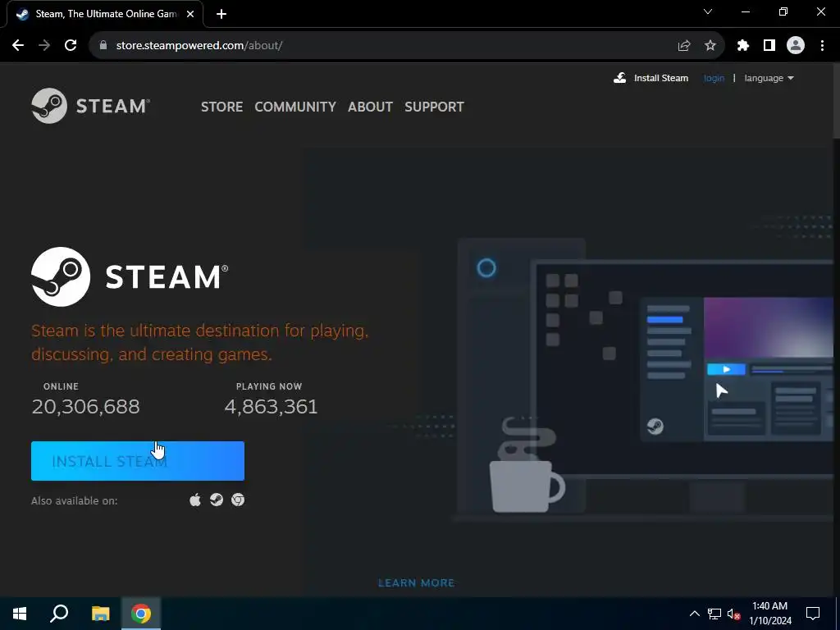Screen dimensions: 840x630
Task: Click the large Steam logo in hero
Action: pos(130,276)
